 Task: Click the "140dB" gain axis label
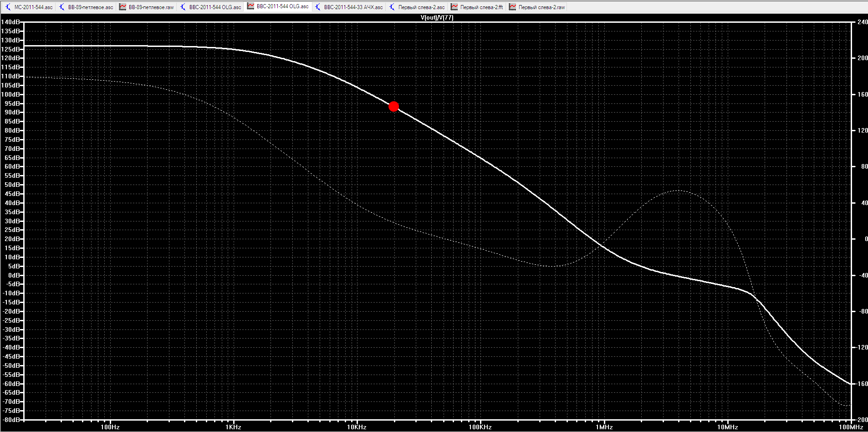click(10, 22)
